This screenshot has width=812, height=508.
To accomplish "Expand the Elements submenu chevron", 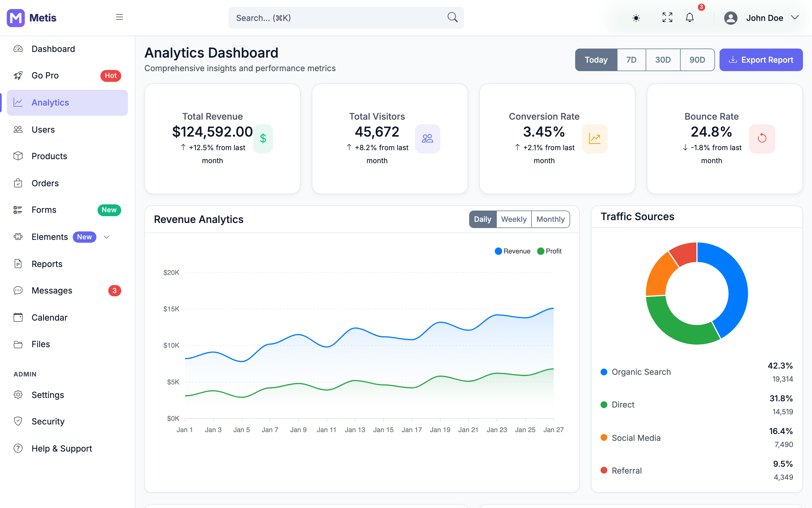I will click(107, 237).
